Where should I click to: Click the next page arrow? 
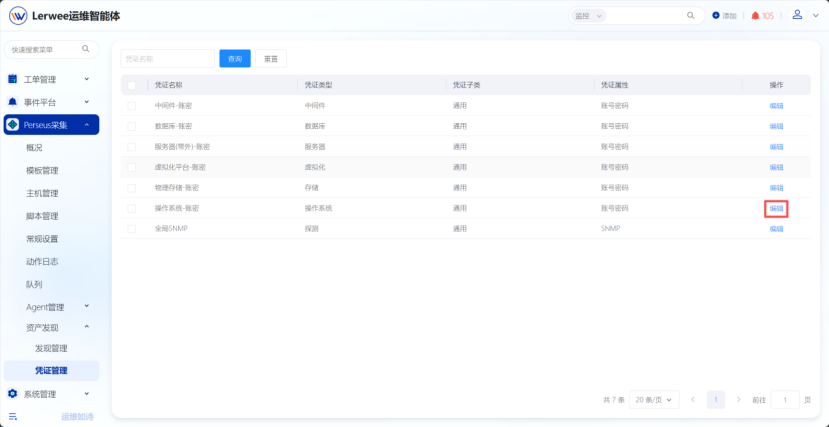point(739,400)
